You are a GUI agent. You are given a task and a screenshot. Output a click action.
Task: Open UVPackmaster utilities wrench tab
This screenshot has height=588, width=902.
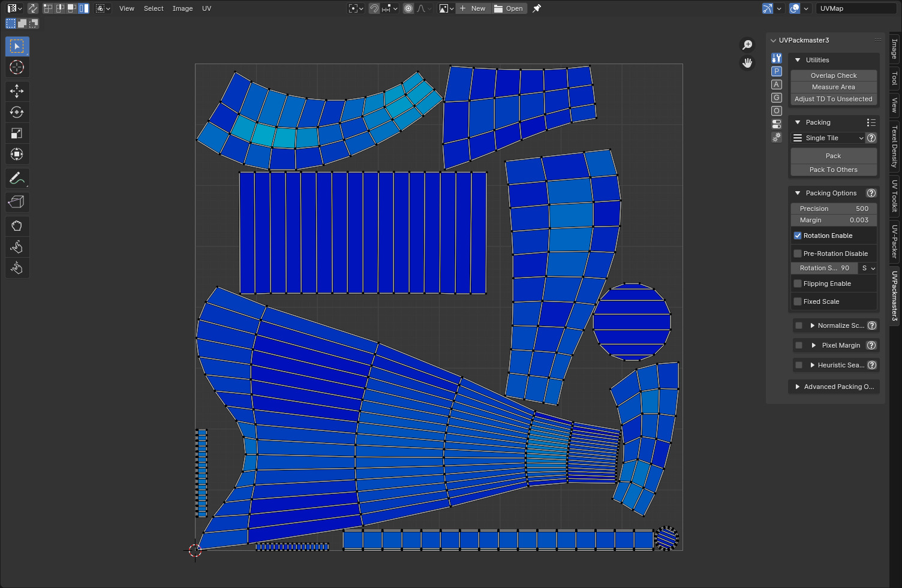point(777,58)
